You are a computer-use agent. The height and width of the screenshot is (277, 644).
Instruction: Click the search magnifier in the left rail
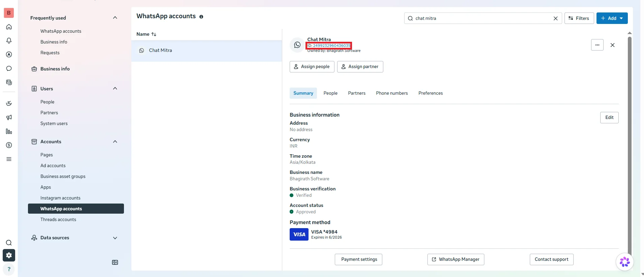click(x=9, y=243)
